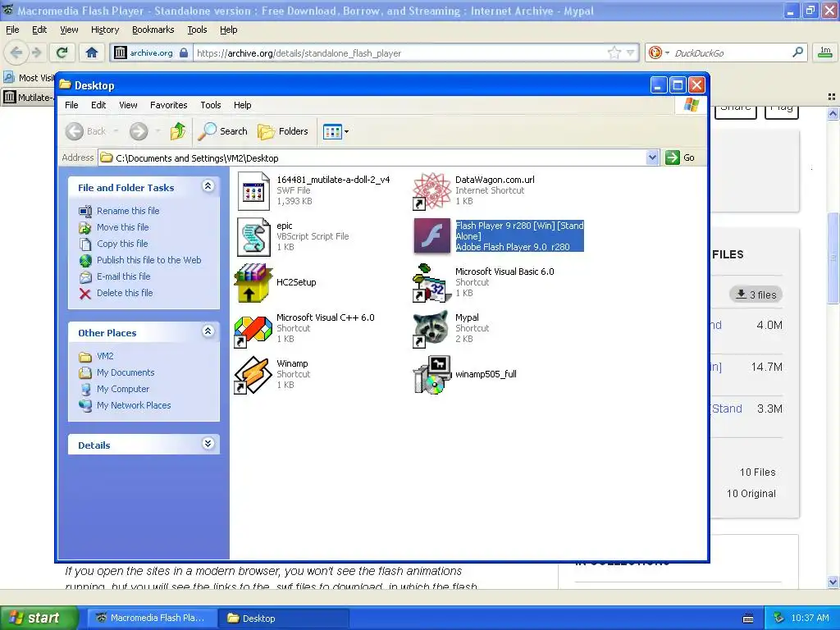Select the epic VBScript file icon

[x=253, y=237]
